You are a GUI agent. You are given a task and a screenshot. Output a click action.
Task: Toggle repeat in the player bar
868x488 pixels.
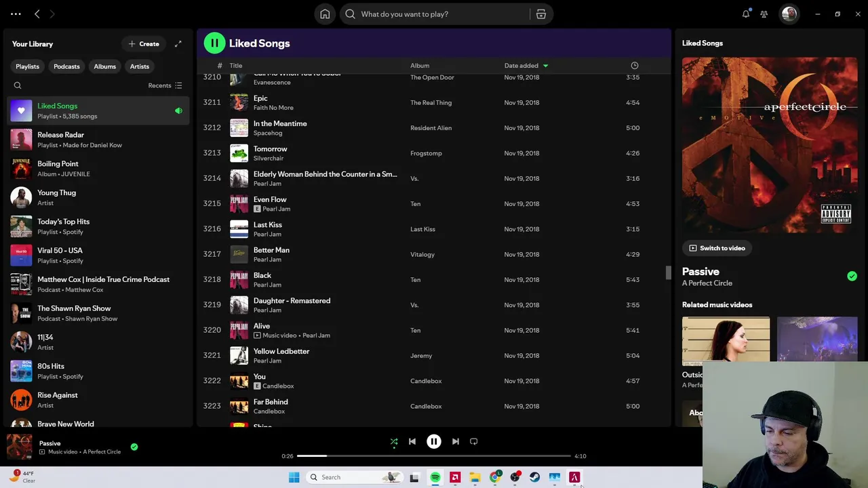coord(474,442)
